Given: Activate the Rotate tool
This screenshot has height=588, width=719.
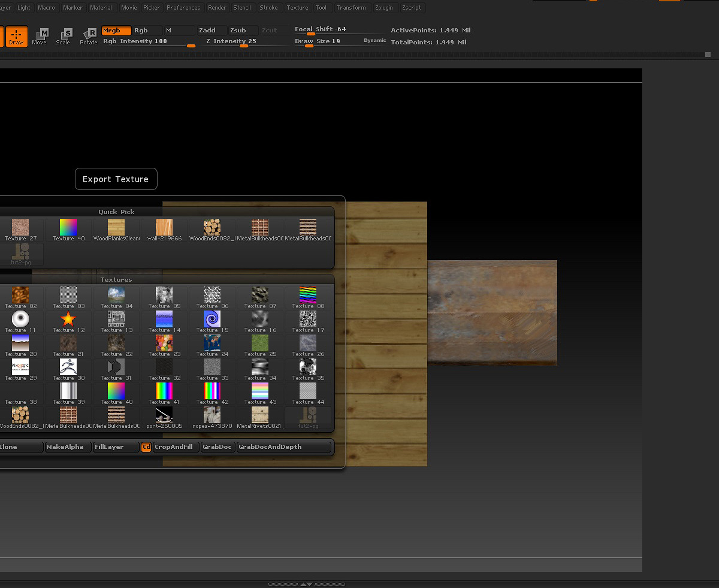Looking at the screenshot, I should pos(89,37).
